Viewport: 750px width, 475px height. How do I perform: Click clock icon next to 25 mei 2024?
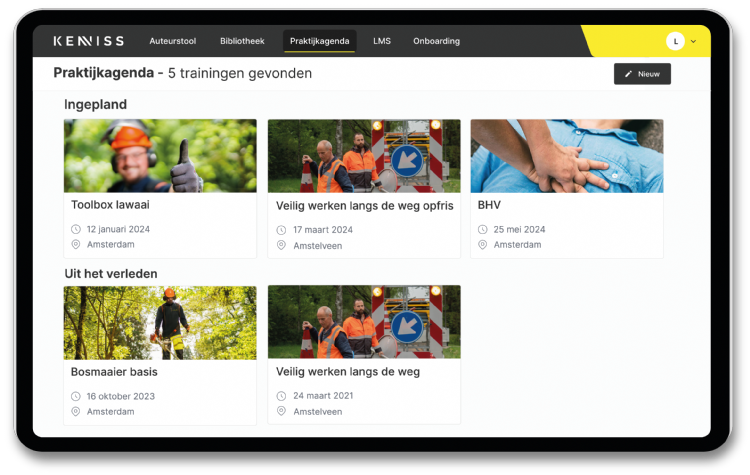click(483, 229)
